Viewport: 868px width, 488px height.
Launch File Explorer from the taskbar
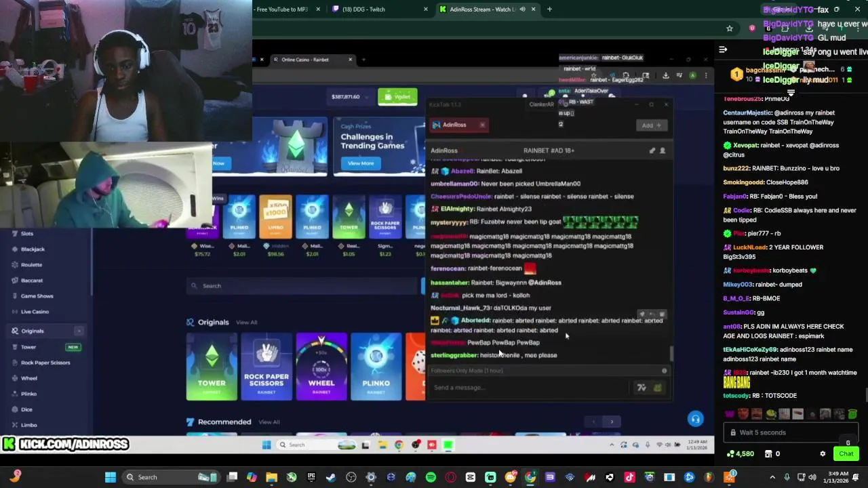point(271,477)
